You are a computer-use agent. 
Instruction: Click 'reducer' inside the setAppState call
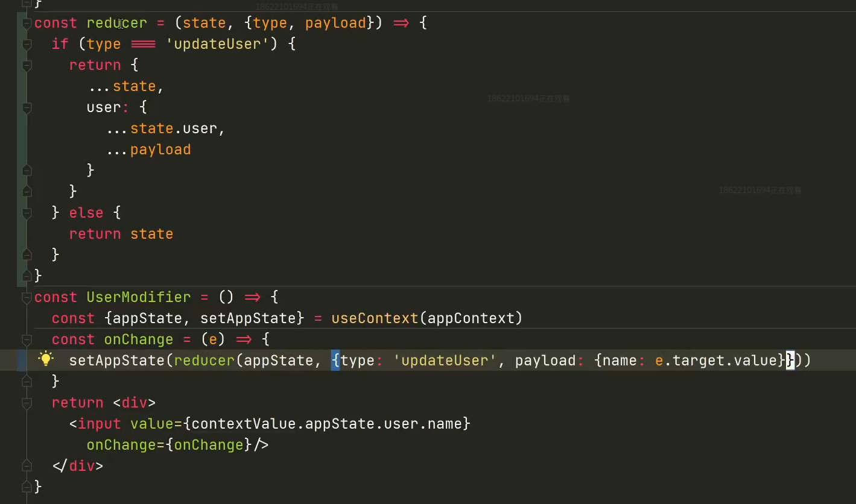pyautogui.click(x=204, y=361)
